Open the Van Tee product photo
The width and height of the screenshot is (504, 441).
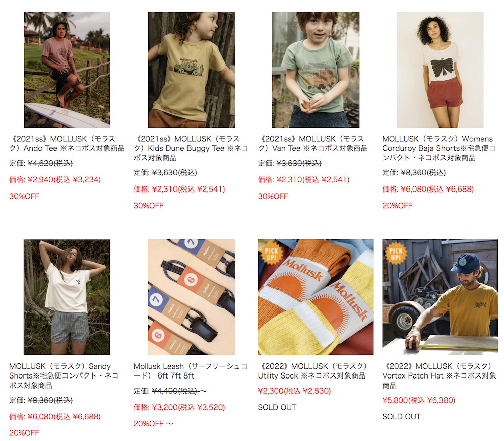coord(316,70)
